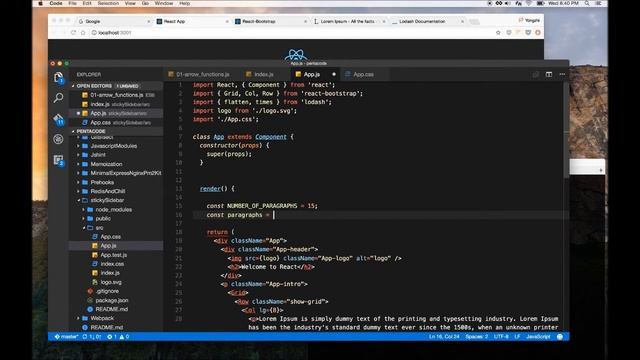640x360 pixels.
Task: Open the Code menu in menu bar
Action: click(x=56, y=3)
